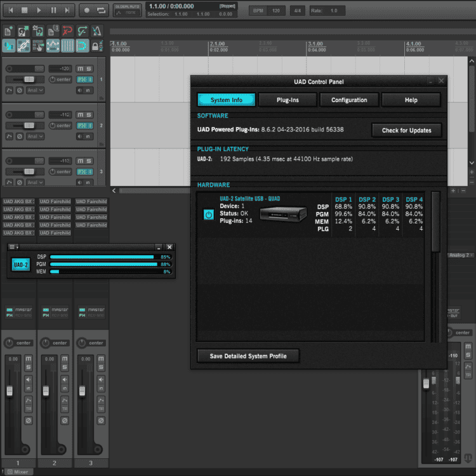Toggle the move envelope points with items icon
476x476 pixels.
(53, 46)
